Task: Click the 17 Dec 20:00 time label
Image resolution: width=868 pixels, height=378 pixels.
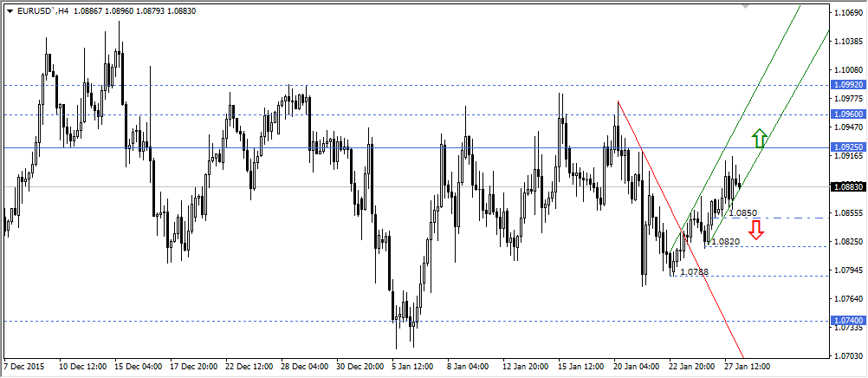Action: pos(194,367)
